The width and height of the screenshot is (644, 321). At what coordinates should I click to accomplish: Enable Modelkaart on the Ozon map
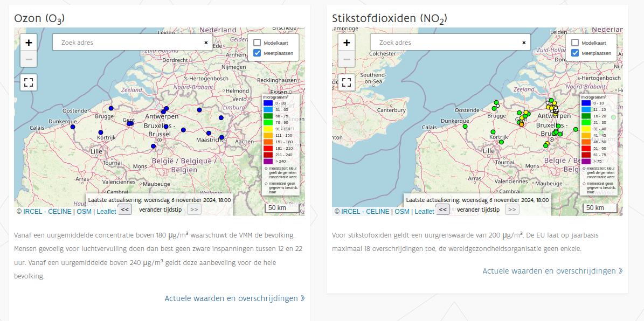click(257, 43)
